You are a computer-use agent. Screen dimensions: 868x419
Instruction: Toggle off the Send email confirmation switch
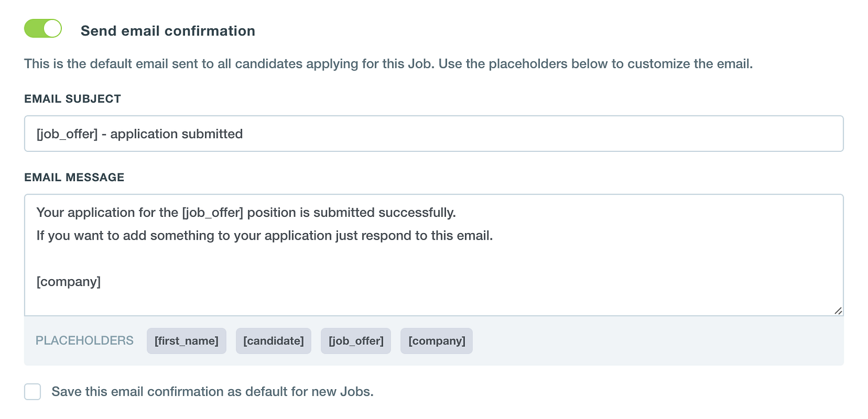pyautogui.click(x=43, y=29)
